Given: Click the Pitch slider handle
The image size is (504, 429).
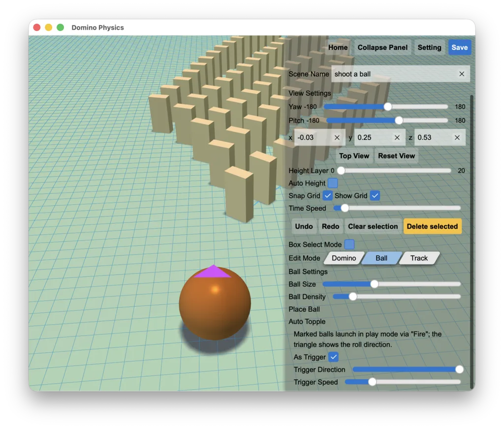Looking at the screenshot, I should tap(399, 120).
